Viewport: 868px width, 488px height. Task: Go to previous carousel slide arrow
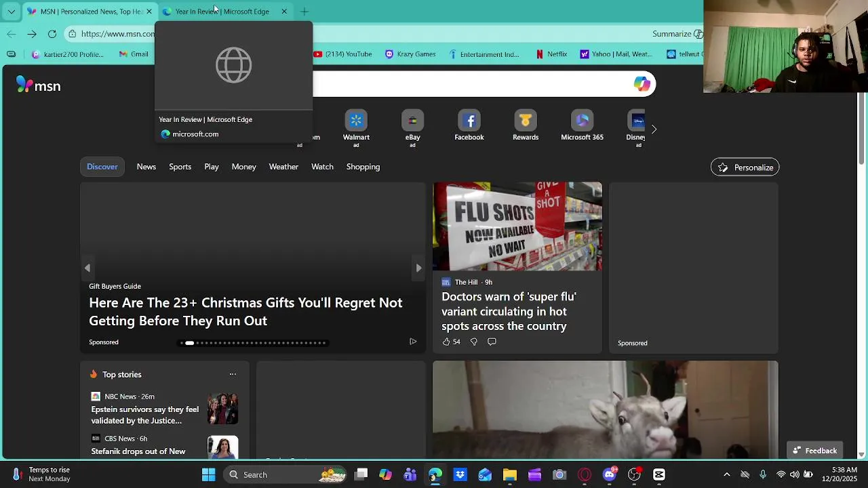pyautogui.click(x=87, y=268)
